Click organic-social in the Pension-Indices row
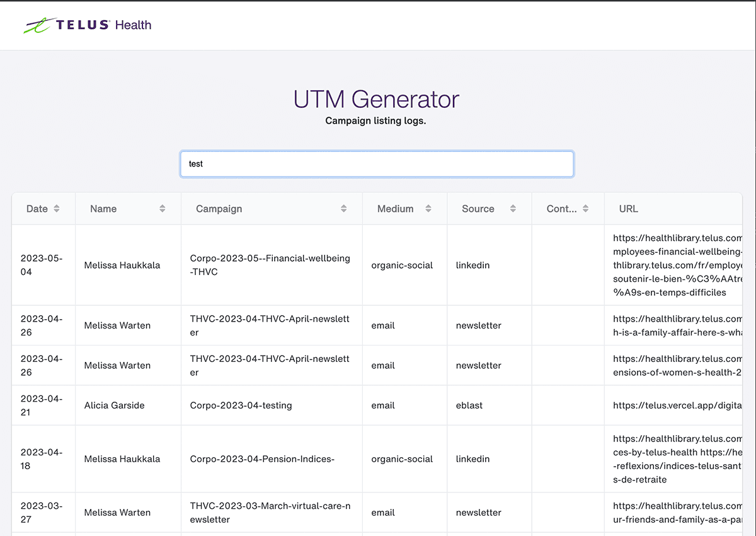 [402, 459]
